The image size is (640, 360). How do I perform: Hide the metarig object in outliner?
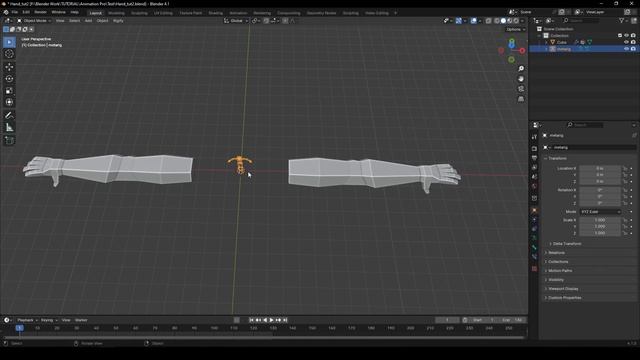pyautogui.click(x=627, y=49)
